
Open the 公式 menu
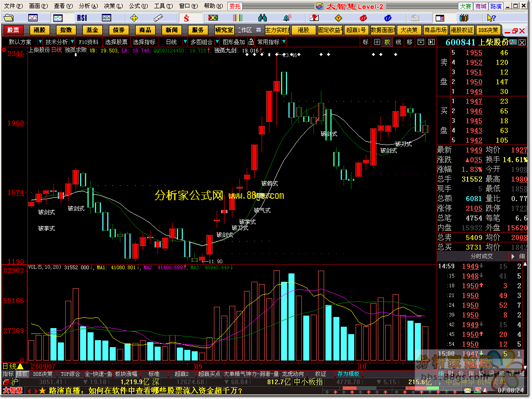pyautogui.click(x=138, y=6)
